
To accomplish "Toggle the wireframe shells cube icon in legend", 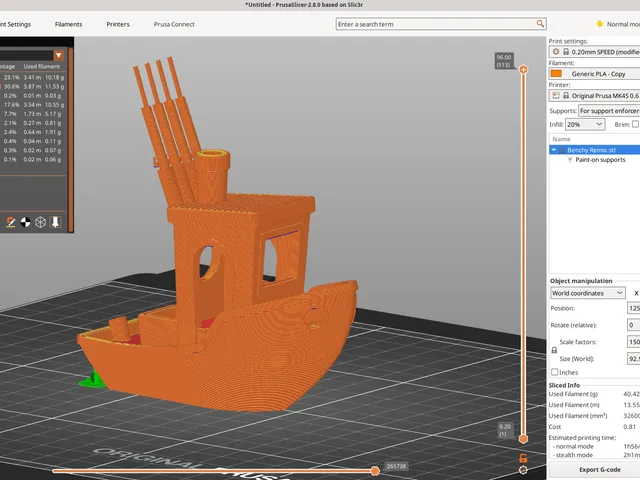I will (40, 222).
